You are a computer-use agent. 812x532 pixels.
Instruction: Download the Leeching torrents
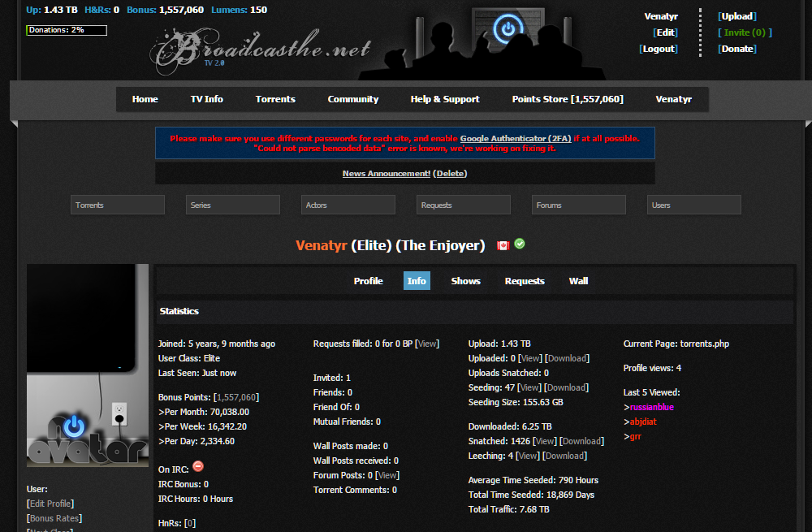pos(564,456)
